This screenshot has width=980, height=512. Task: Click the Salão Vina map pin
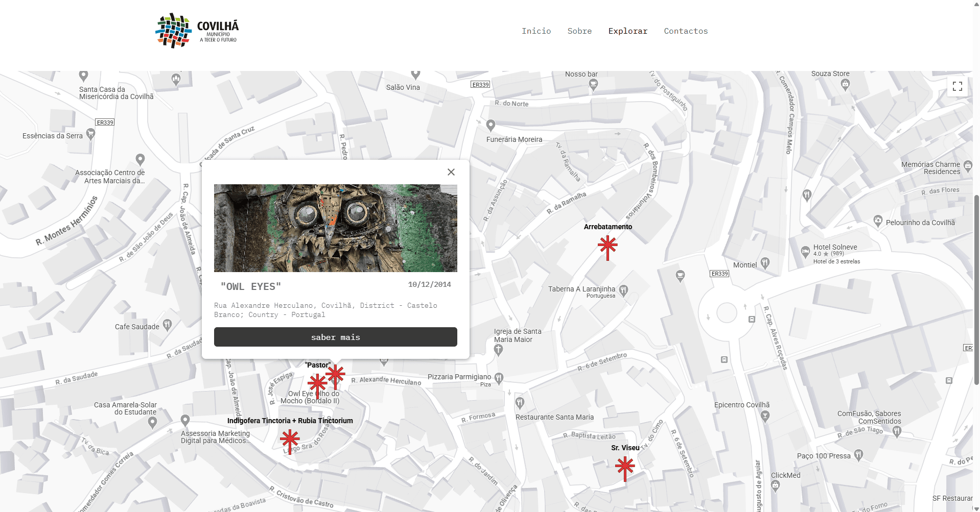point(415,75)
